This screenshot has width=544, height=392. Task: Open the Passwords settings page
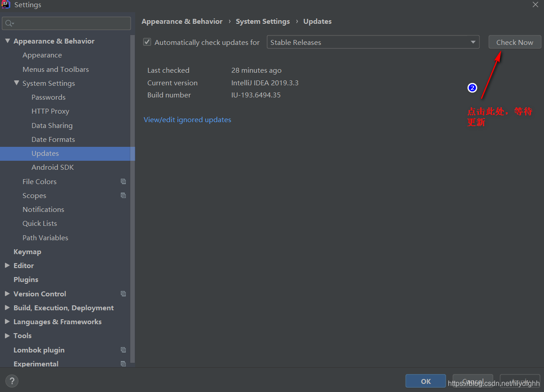click(49, 97)
